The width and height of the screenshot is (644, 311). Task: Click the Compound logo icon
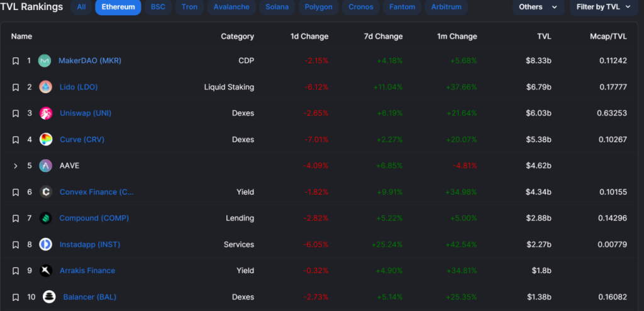(45, 218)
